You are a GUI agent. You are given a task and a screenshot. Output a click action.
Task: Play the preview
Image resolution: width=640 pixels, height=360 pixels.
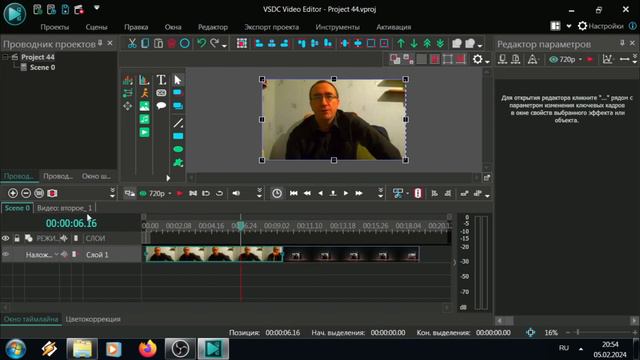coord(346,193)
